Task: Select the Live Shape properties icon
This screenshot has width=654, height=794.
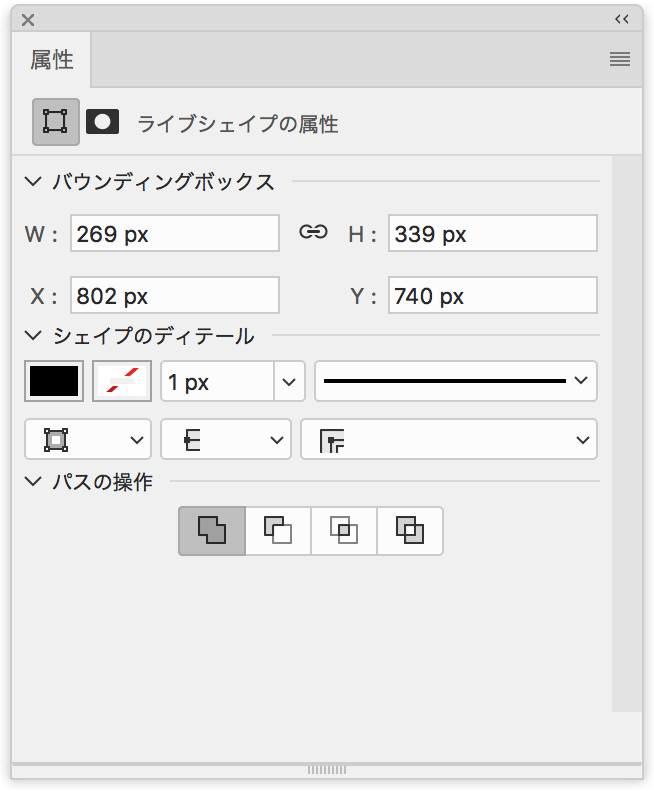Action: pos(56,122)
